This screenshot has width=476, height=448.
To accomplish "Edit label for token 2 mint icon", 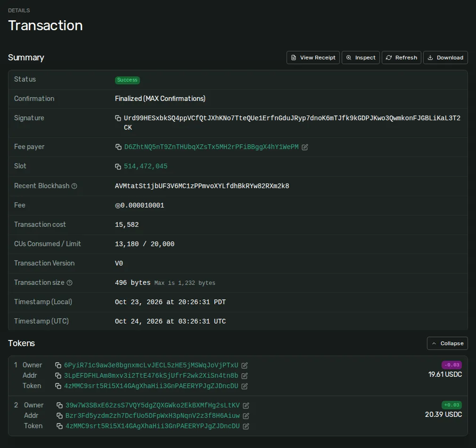I will pyautogui.click(x=246, y=426).
